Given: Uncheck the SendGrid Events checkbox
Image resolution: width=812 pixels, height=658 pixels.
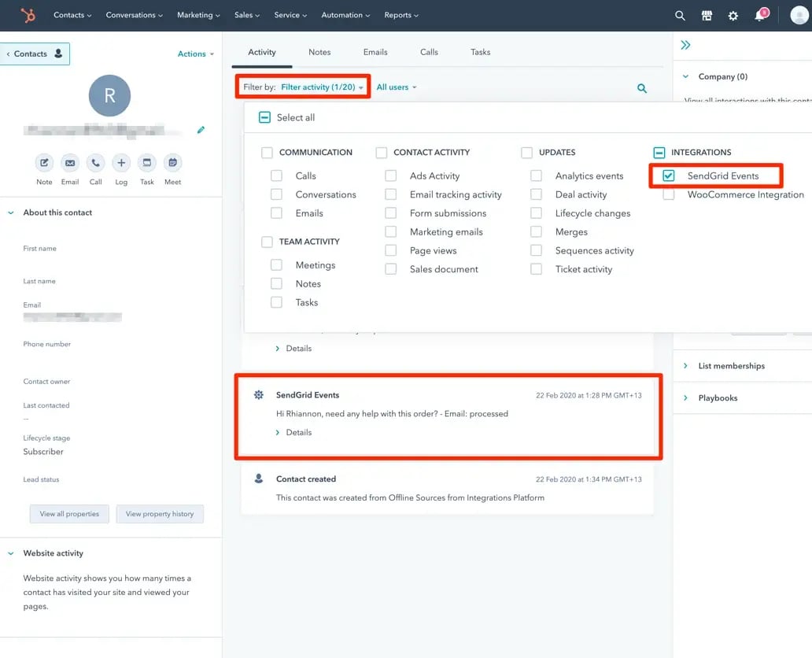Looking at the screenshot, I should click(x=669, y=176).
